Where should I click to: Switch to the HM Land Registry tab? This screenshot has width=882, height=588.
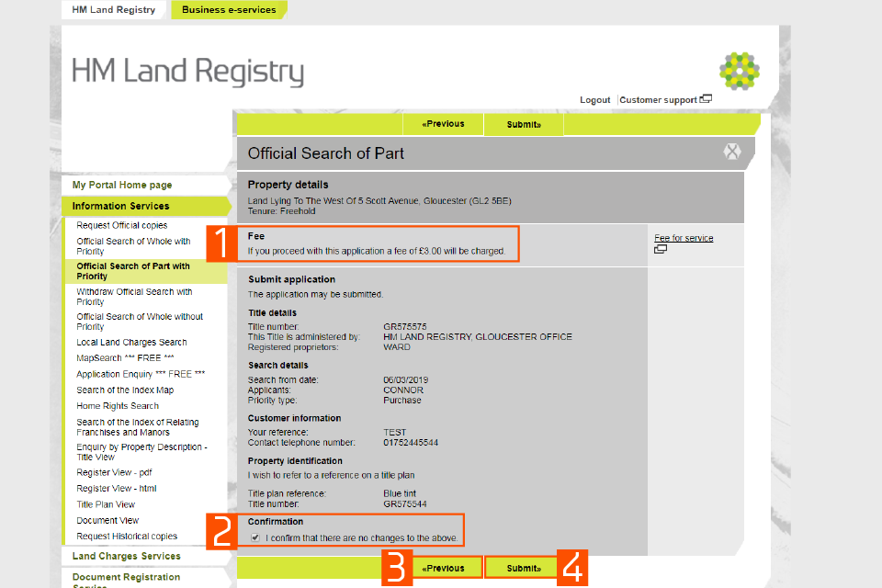(114, 10)
